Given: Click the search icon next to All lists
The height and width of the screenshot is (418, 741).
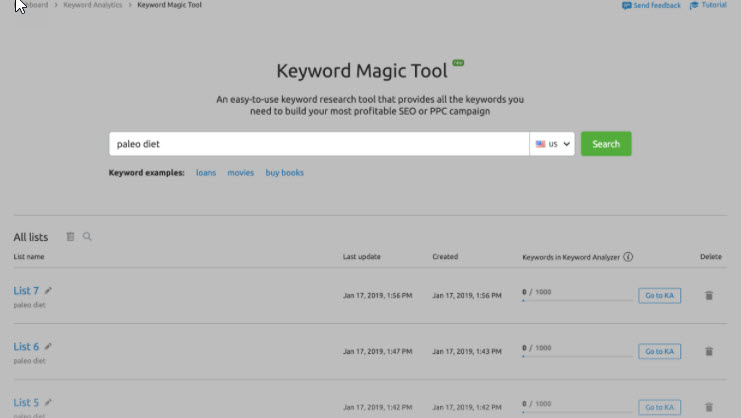Looking at the screenshot, I should point(87,237).
